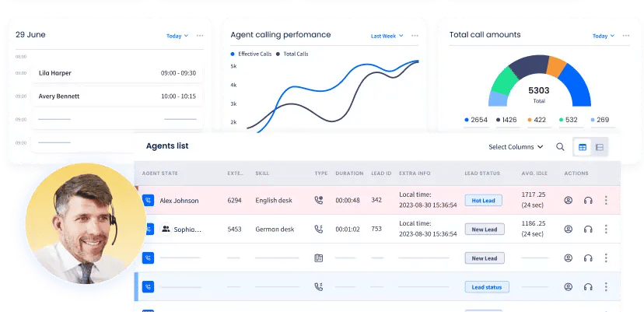Click incoming call icon in Sophia row
This screenshot has height=312, width=644.
(x=319, y=229)
